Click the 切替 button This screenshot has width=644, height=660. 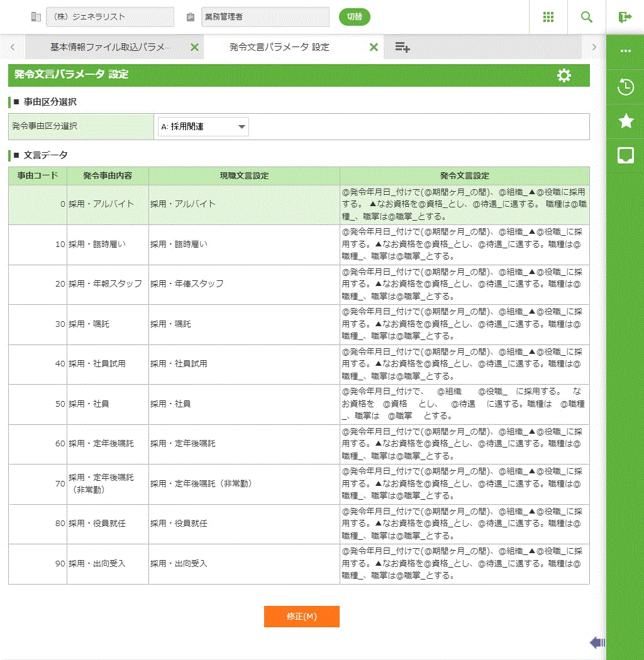[354, 17]
